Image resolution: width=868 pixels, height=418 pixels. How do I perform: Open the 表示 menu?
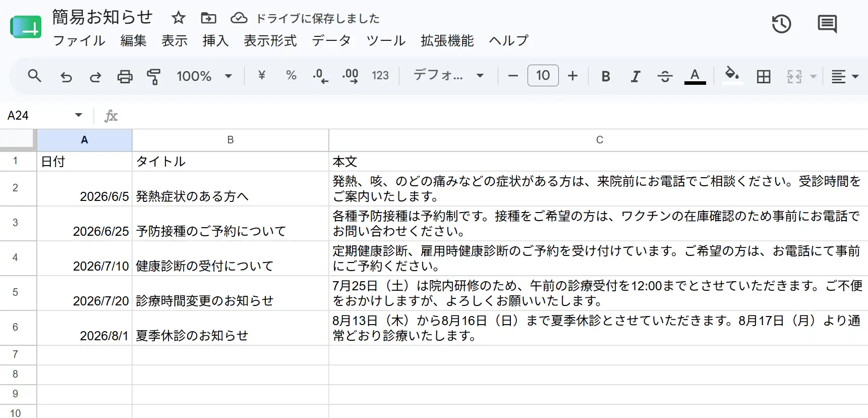pos(175,41)
